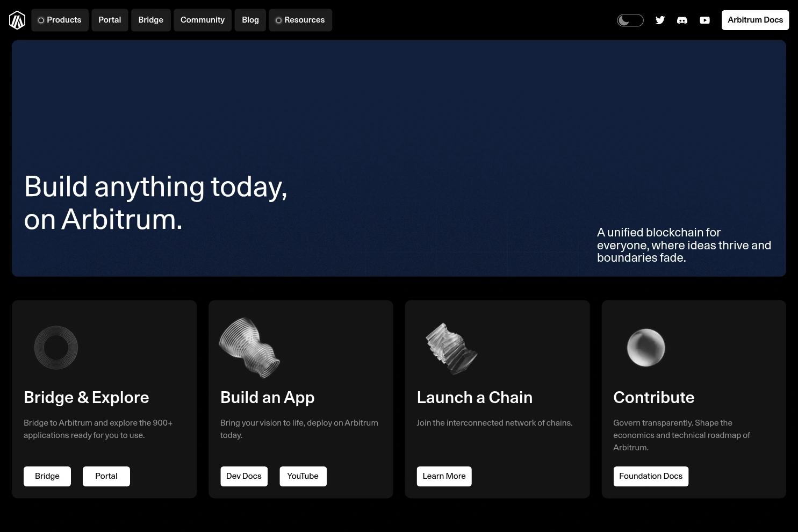
Task: Click the "Contribute" card heading
Action: [x=654, y=398]
